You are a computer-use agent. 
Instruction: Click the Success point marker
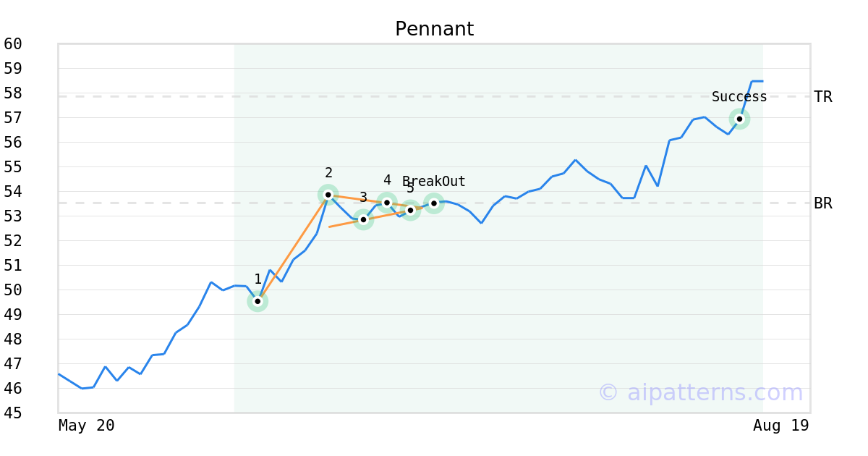pos(739,119)
